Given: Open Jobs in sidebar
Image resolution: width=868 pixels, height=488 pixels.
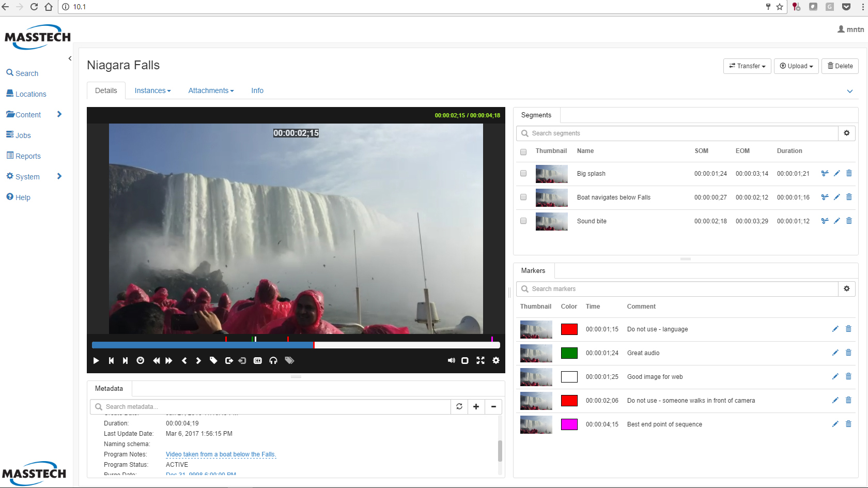Looking at the screenshot, I should click(19, 135).
